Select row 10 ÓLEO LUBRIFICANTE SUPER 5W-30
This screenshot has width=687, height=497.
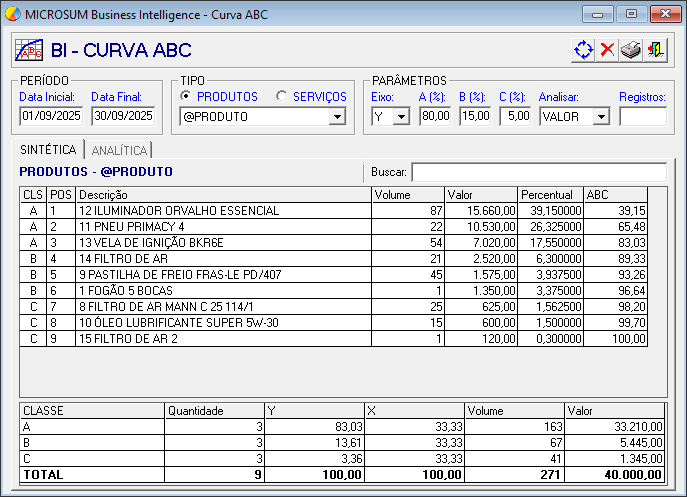point(334,323)
